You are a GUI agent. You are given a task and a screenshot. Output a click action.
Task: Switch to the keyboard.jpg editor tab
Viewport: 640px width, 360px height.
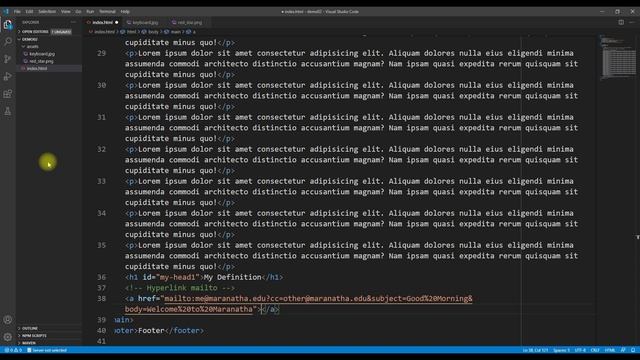(x=145, y=22)
